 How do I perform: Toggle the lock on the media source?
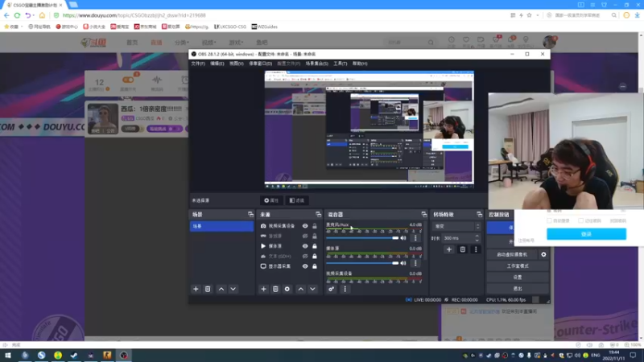pyautogui.click(x=315, y=246)
